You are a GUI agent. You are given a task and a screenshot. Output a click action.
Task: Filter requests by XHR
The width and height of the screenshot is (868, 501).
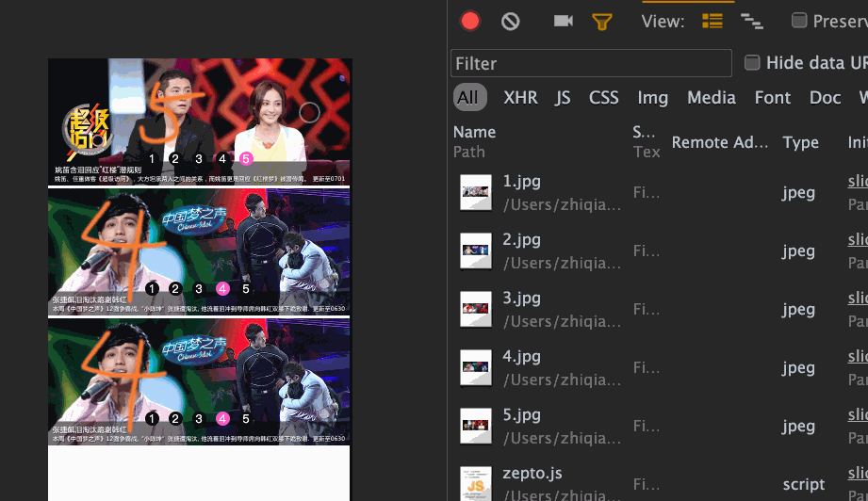click(x=520, y=98)
